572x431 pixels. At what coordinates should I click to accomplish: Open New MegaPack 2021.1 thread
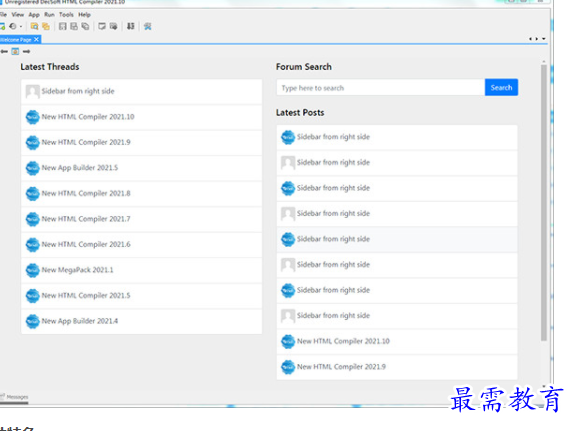click(x=142, y=270)
